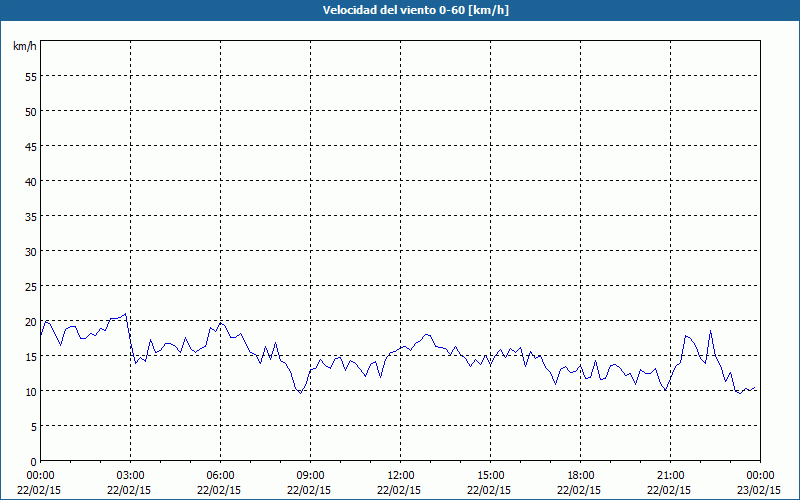Click the y-axis value 10

31,392
